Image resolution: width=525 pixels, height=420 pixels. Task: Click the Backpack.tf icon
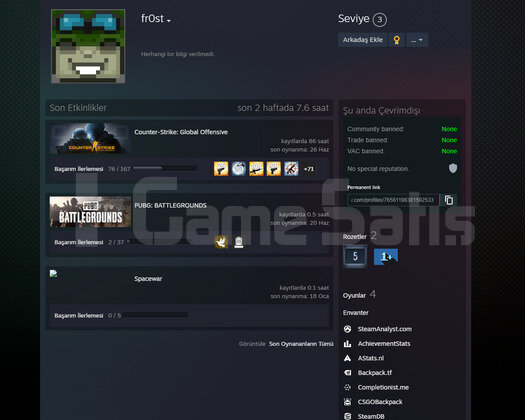(348, 372)
